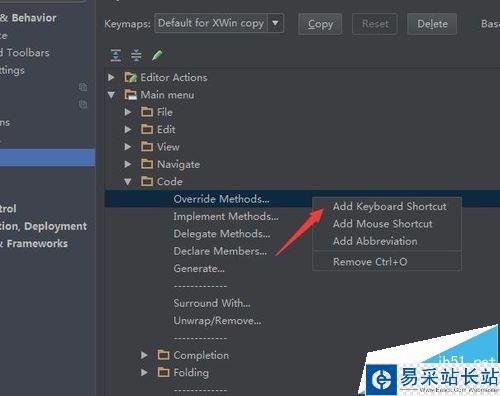This screenshot has width=500, height=396.
Task: Choose Add Abbreviation from context menu
Action: pyautogui.click(x=387, y=241)
